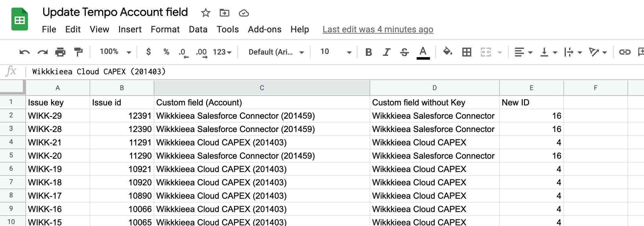Open the Format menu
This screenshot has height=226, width=644.
pyautogui.click(x=165, y=29)
